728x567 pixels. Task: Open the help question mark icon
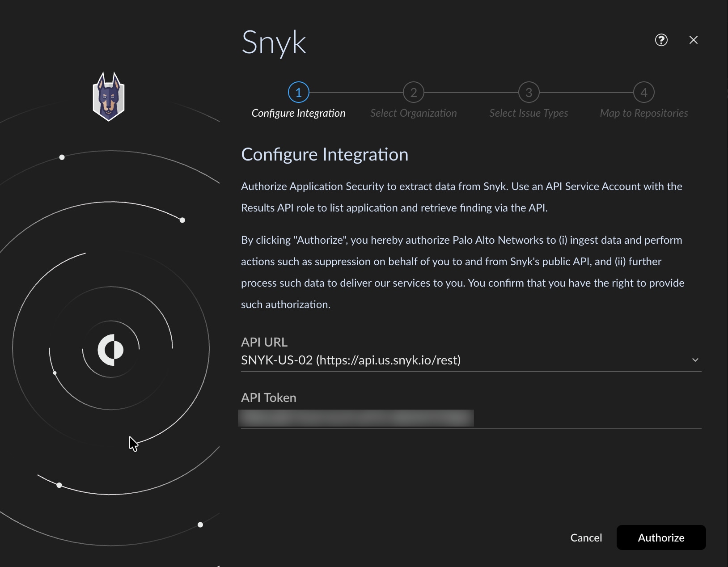[661, 40]
